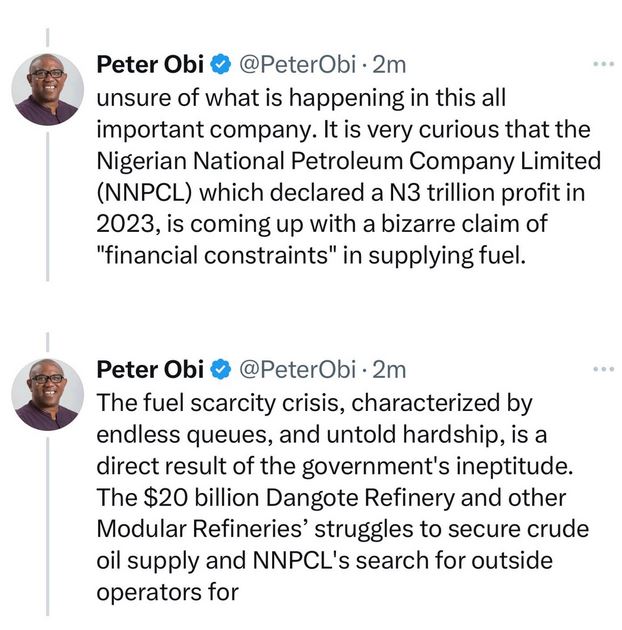Open Peter Obi's avatar on the first tweet
Viewport: 622px width, 630px height.
tap(47, 89)
